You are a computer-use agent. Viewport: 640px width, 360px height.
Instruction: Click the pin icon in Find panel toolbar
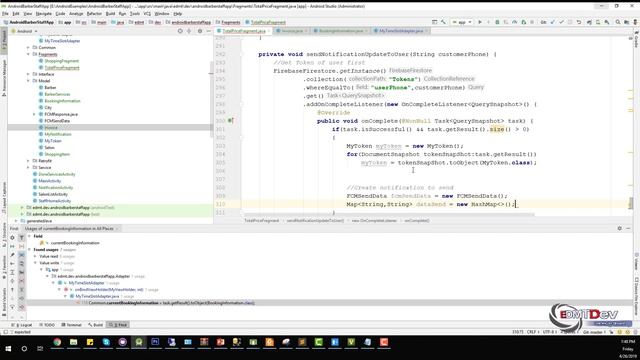[12, 255]
